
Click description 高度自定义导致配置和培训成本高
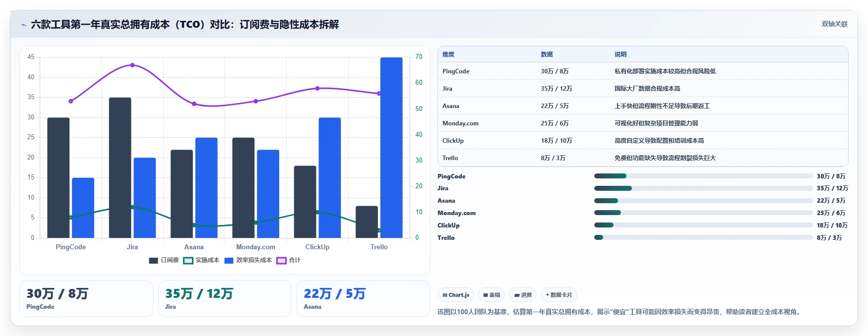point(659,141)
